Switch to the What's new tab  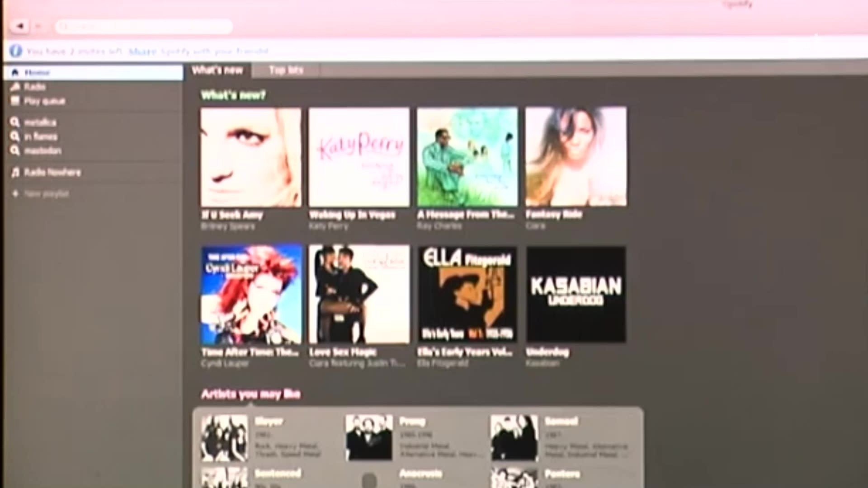(217, 70)
